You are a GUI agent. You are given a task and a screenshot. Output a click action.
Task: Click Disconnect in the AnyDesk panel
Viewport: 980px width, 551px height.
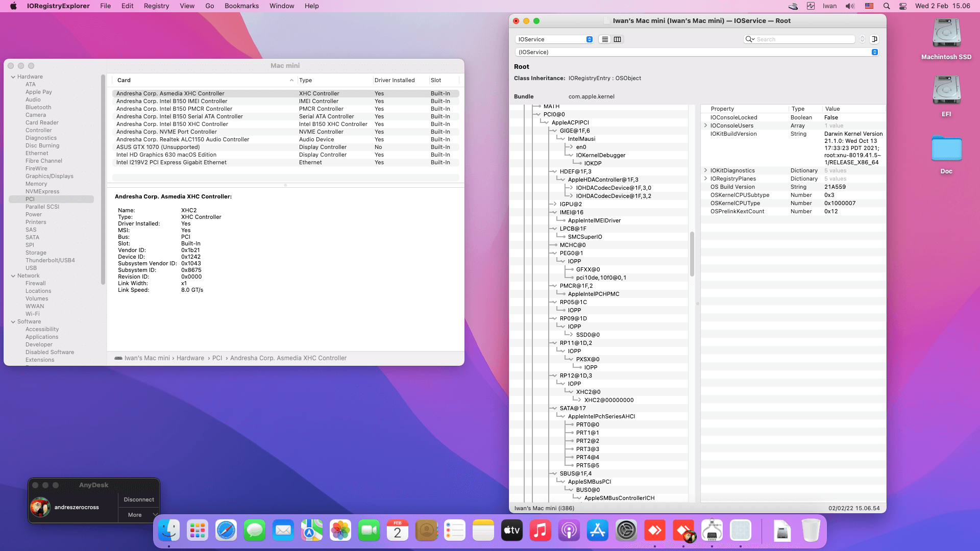[139, 499]
